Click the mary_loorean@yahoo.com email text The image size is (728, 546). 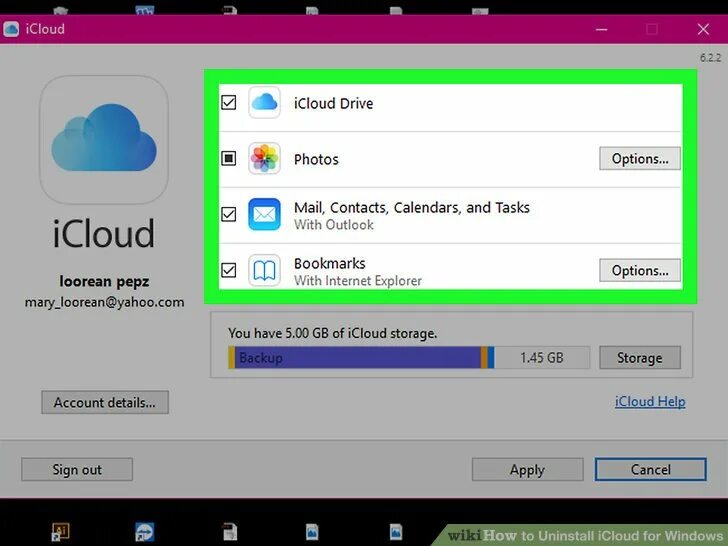click(x=104, y=302)
